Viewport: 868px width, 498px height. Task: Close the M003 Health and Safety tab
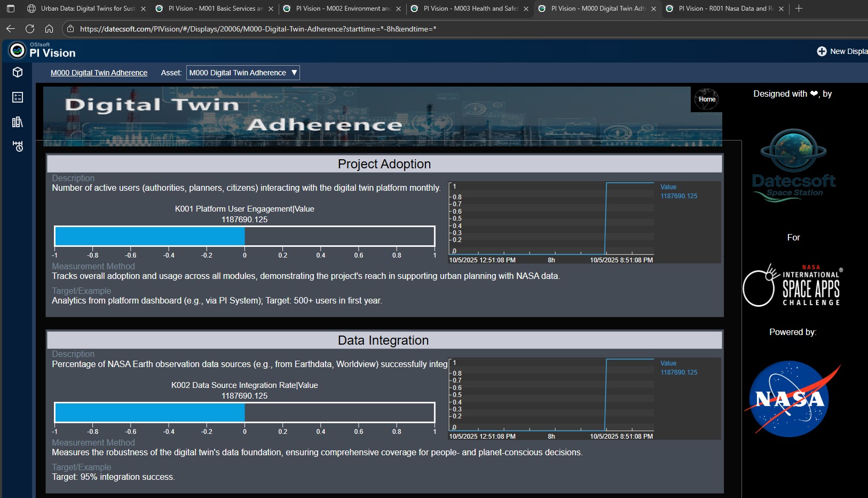pyautogui.click(x=526, y=9)
